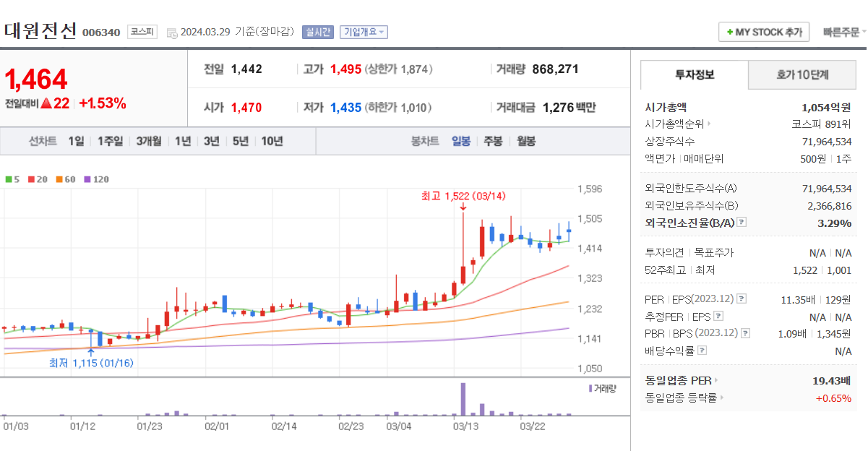This screenshot has width=868, height=451.
Task: Show the 10년 line chart
Action: pyautogui.click(x=272, y=141)
